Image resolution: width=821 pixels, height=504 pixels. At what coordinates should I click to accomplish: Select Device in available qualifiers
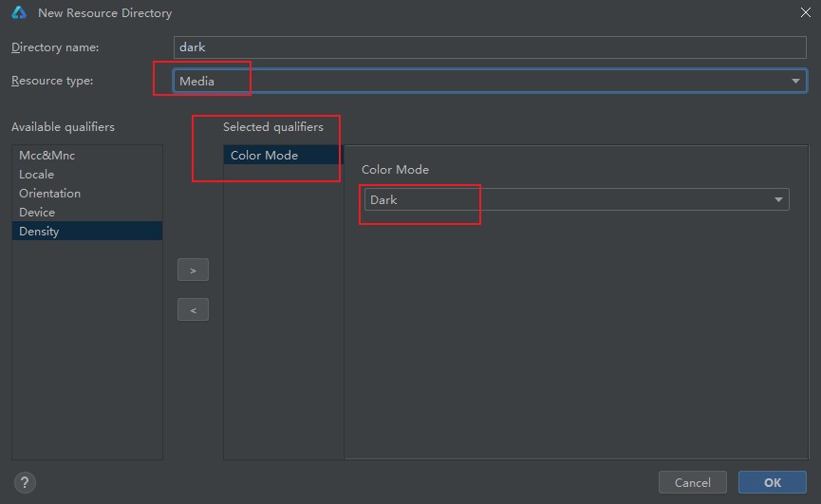(x=37, y=213)
